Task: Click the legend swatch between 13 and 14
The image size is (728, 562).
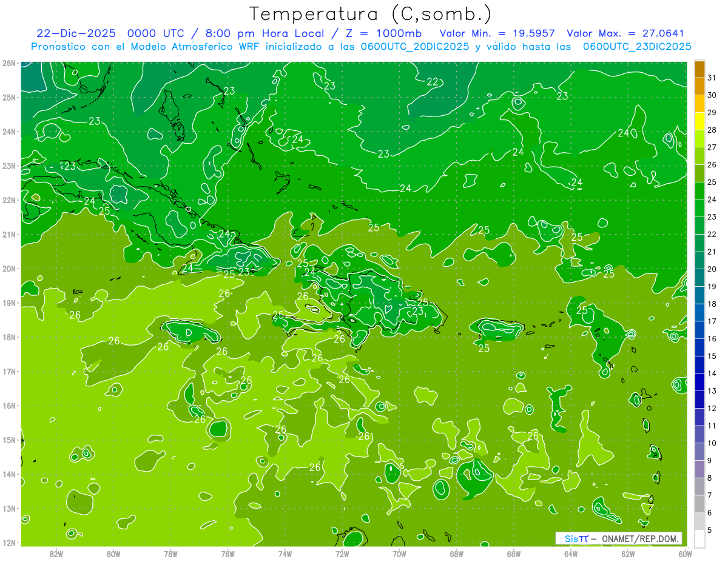Action: pyautogui.click(x=699, y=382)
